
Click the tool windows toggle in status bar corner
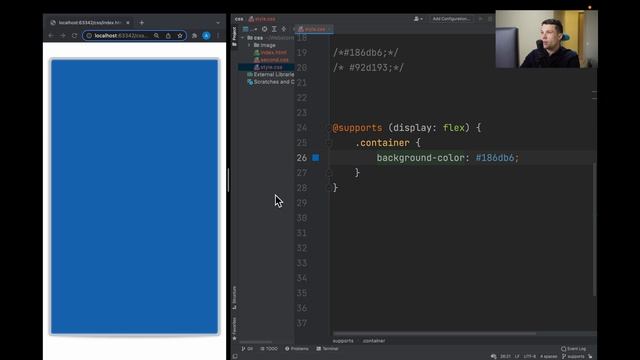[x=235, y=356]
